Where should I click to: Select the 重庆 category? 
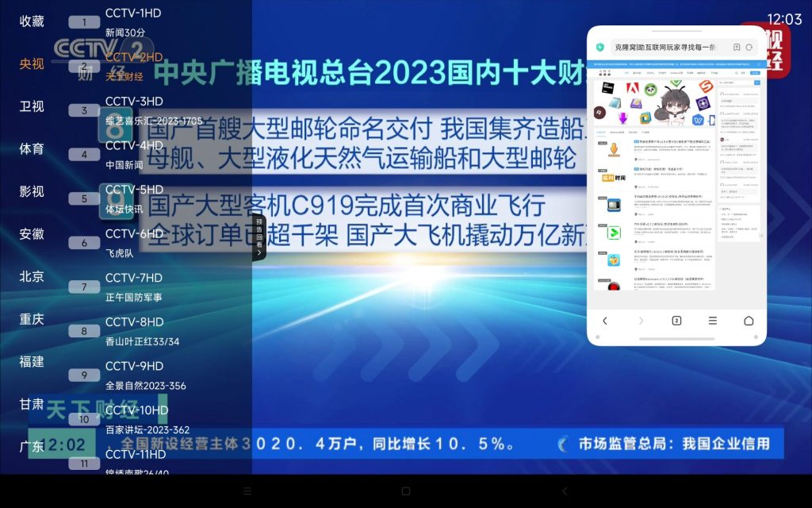click(x=32, y=318)
